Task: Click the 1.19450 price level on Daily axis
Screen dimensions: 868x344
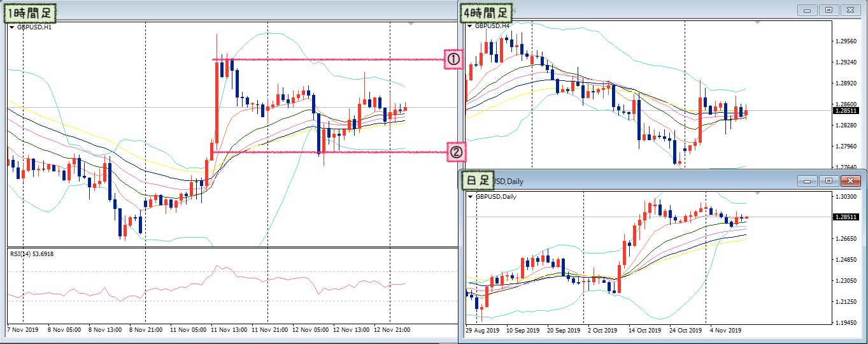Action: 845,323
